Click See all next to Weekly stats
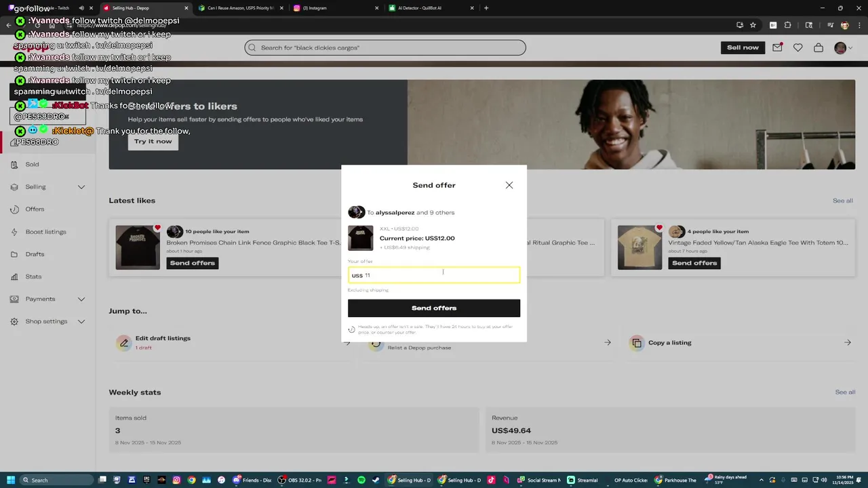The height and width of the screenshot is (488, 868). (845, 392)
